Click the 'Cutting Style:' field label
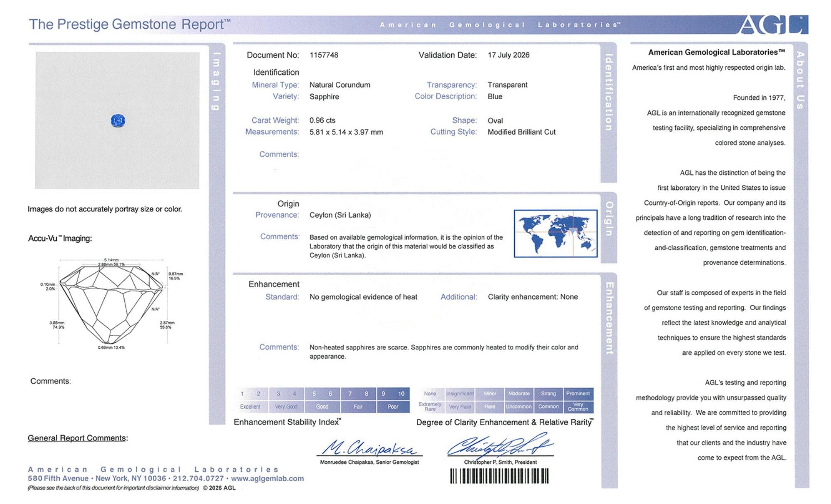Screen dimensions: 831x504 pyautogui.click(x=453, y=132)
